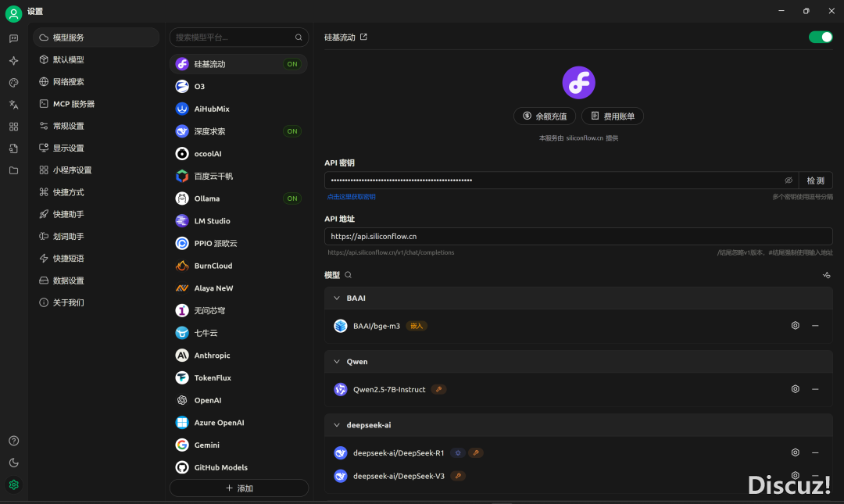The width and height of the screenshot is (844, 504).
Task: Select 常规设置 settings menu item
Action: coord(96,126)
